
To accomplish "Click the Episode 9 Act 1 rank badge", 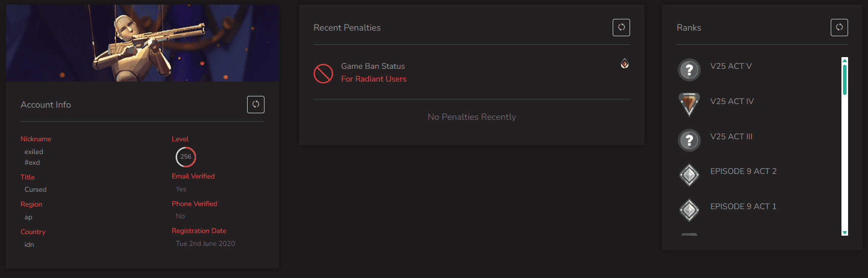I will pyautogui.click(x=689, y=210).
